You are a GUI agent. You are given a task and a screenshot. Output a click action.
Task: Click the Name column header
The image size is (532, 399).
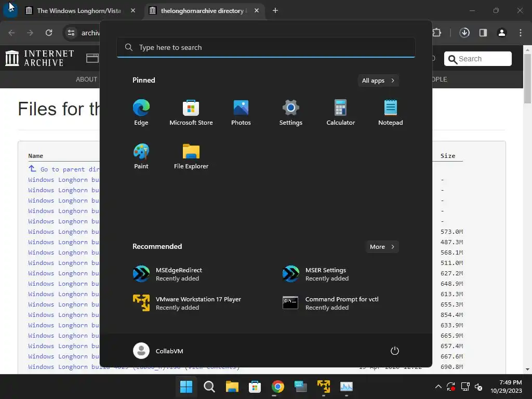36,156
